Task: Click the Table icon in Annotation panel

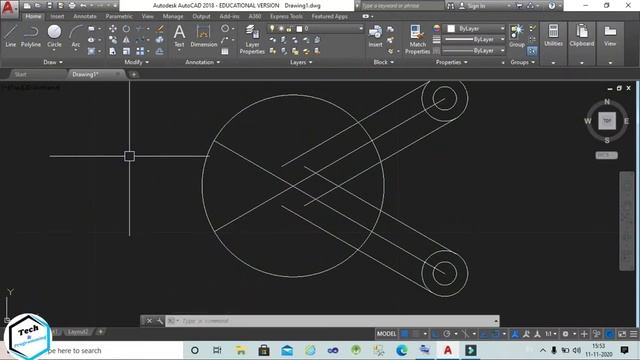Action: click(x=225, y=51)
